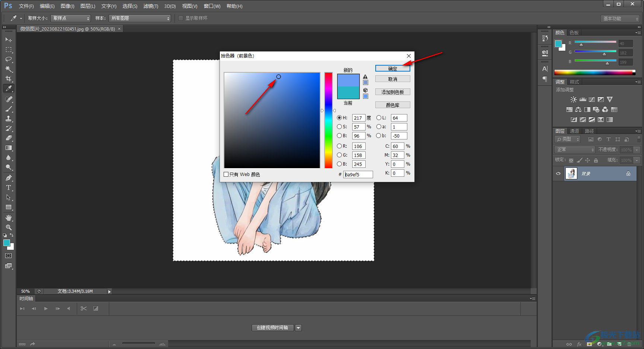
Task: Select the Rectangular Marquee tool
Action: 9,49
